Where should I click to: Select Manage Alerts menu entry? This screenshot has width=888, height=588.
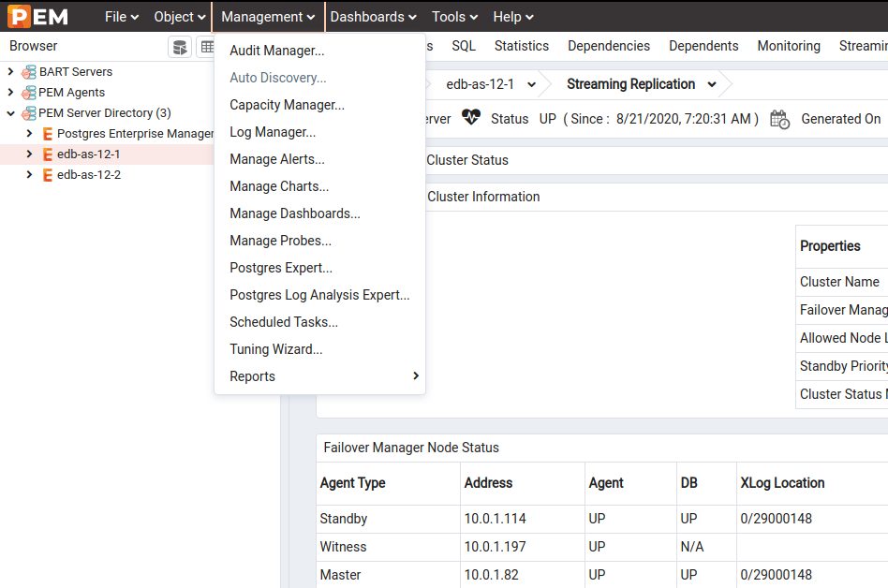click(x=320, y=159)
